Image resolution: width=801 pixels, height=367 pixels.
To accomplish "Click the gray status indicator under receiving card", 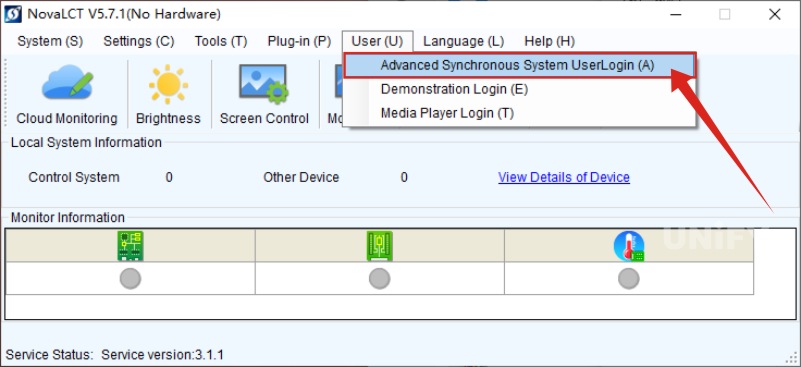I will 380,279.
